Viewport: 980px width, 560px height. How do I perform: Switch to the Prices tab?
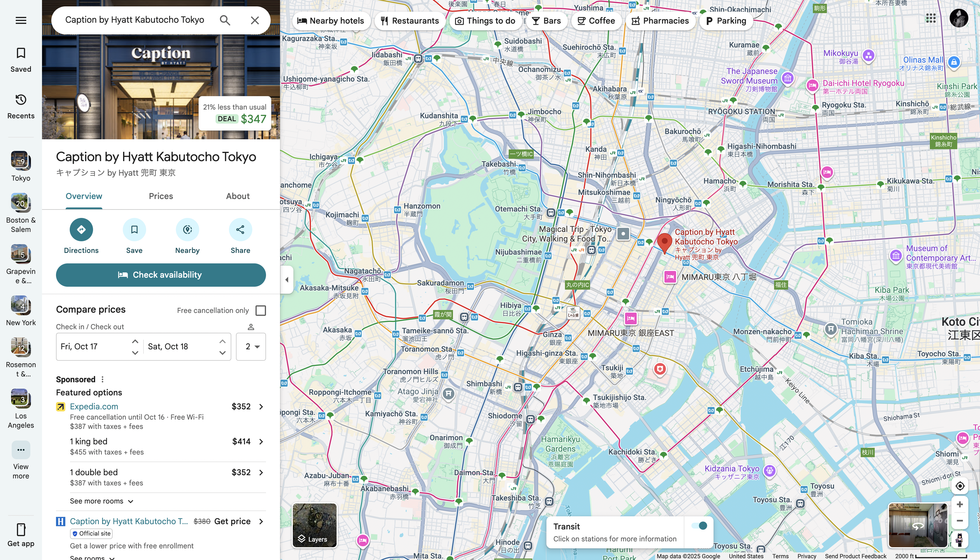(160, 196)
